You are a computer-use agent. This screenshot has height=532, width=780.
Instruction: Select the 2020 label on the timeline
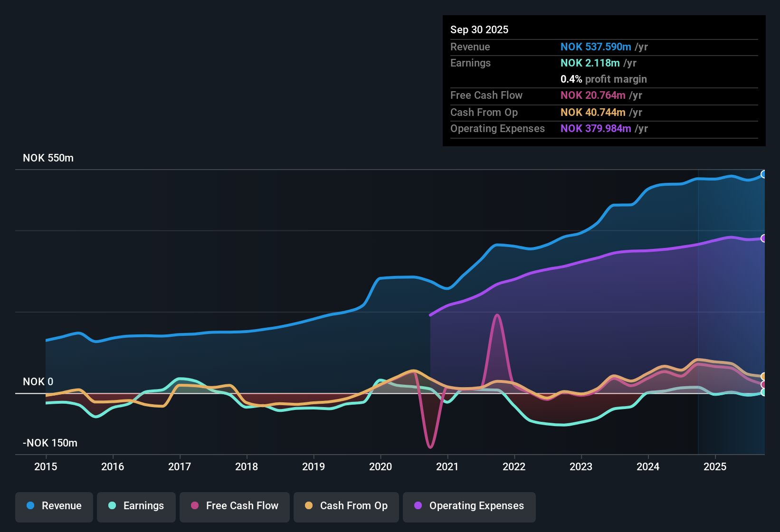pos(380,467)
